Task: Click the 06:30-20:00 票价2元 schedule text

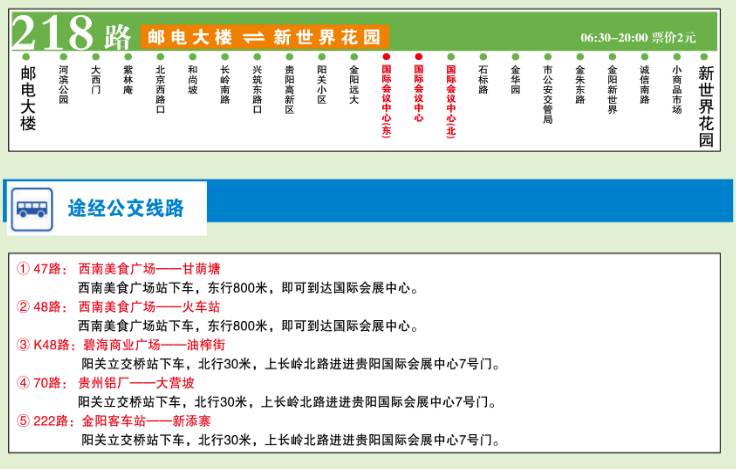Action: point(638,38)
